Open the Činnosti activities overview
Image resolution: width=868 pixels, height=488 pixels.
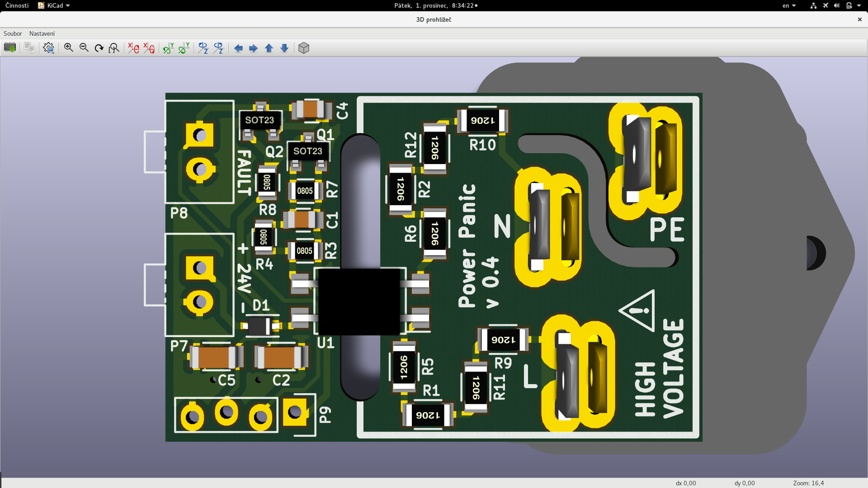pyautogui.click(x=17, y=5)
